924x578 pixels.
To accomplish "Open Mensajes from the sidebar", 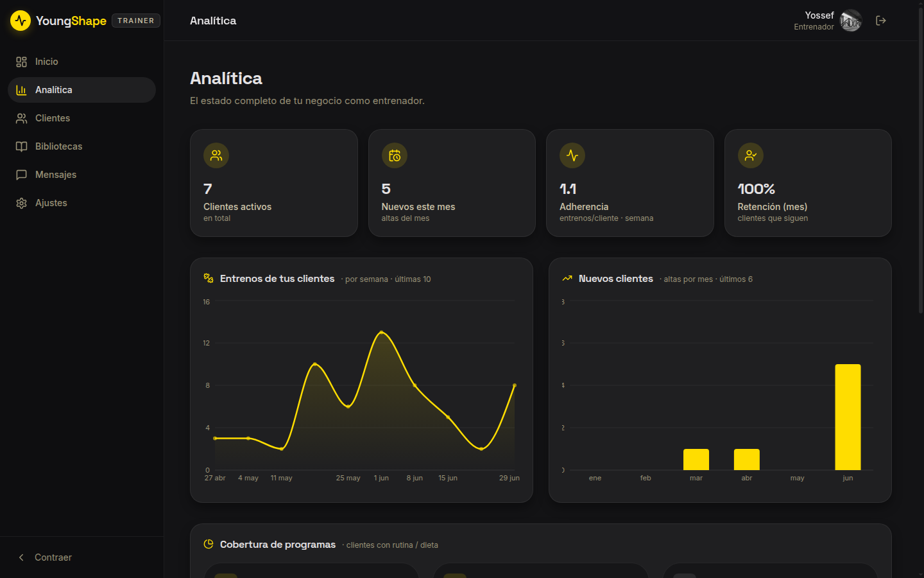I will click(x=81, y=175).
